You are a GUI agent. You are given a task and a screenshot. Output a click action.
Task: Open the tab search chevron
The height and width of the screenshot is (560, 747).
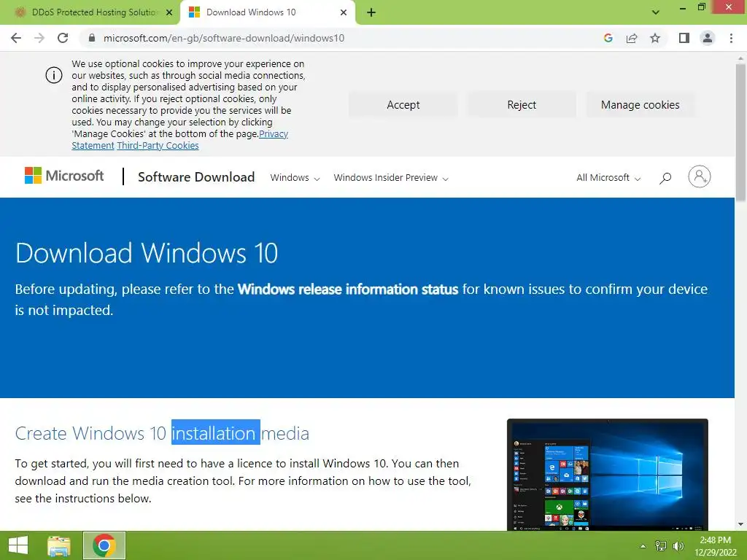[656, 12]
